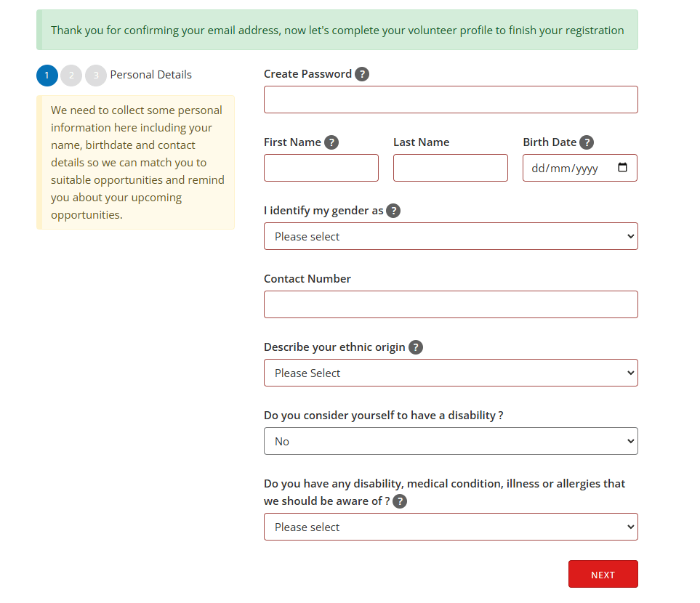Expand the medical condition or allergies dropdown
The image size is (700, 603).
451,527
